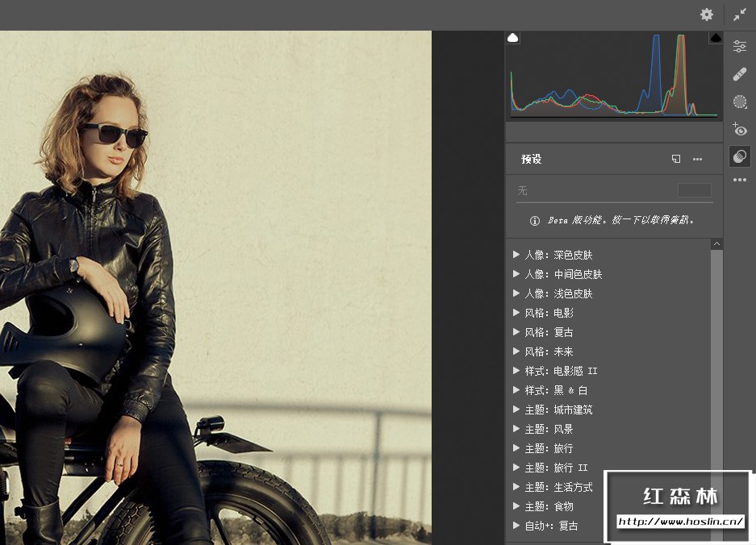Viewport: 756px width, 545px height.
Task: Expand 样式: 黑 & 白 preset group
Action: pyautogui.click(x=516, y=390)
